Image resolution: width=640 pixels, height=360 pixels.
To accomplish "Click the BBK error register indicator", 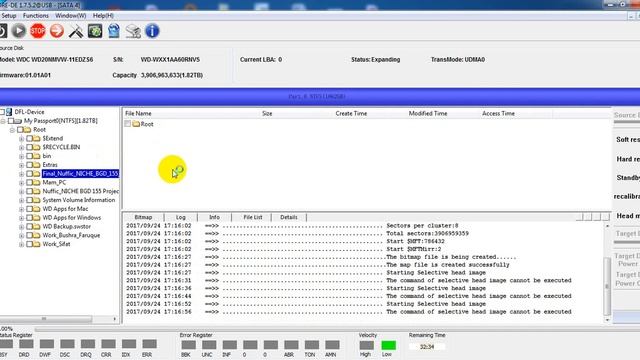I will tap(188, 345).
